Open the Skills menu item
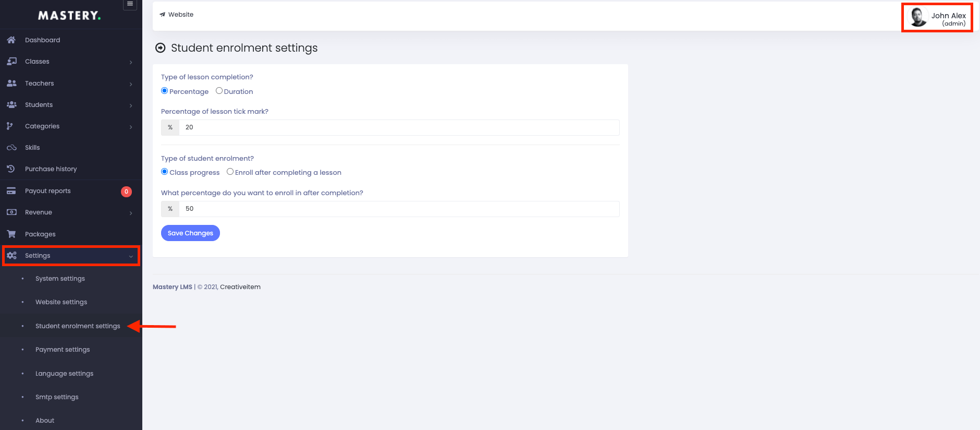 71,148
